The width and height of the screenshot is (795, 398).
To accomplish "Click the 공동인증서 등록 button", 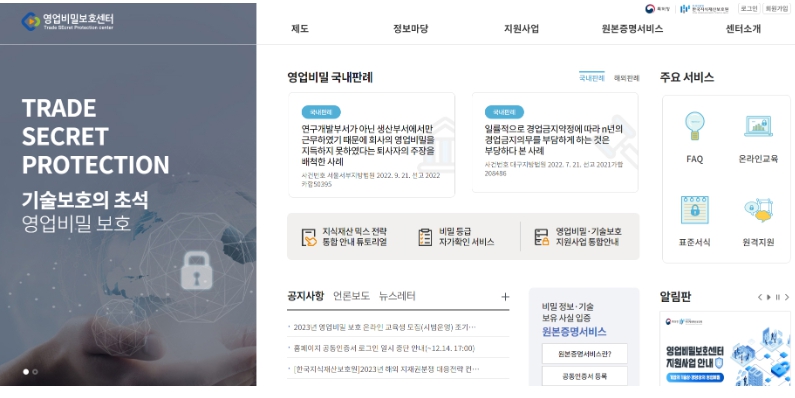I will tap(585, 376).
